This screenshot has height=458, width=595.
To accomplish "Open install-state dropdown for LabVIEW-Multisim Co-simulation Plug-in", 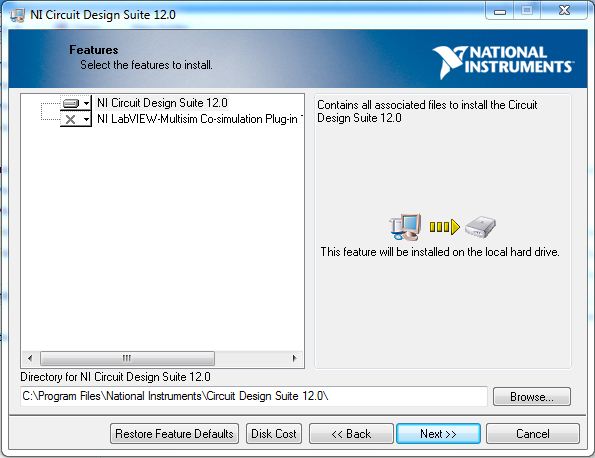I will [x=76, y=119].
